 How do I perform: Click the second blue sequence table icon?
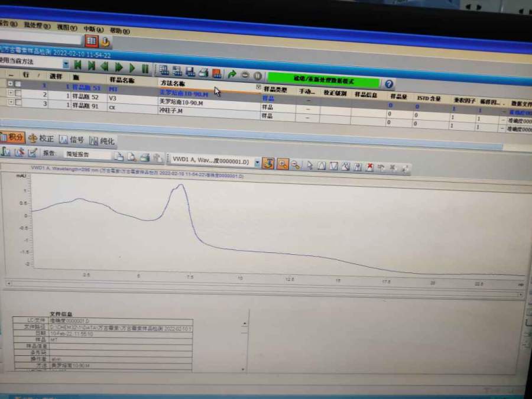[x=177, y=71]
